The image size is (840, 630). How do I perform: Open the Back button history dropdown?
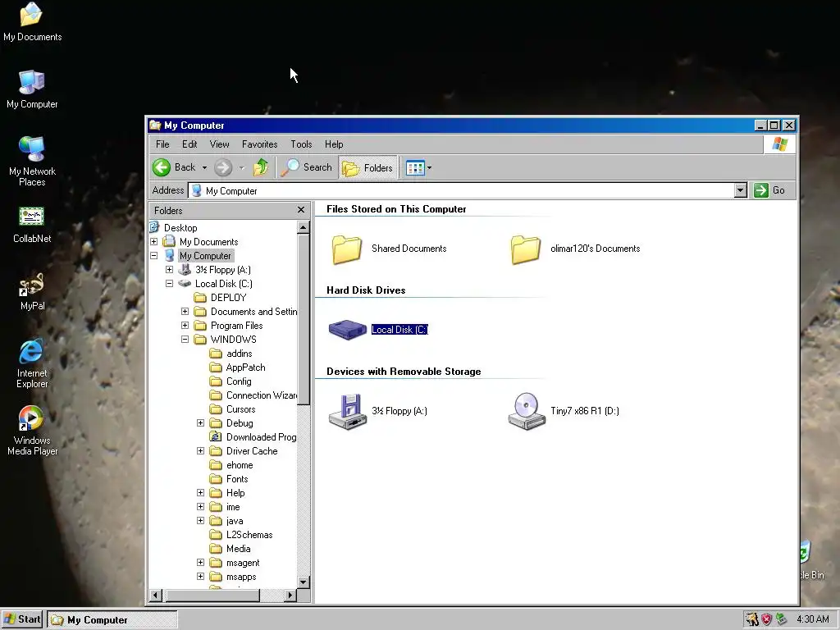tap(204, 167)
